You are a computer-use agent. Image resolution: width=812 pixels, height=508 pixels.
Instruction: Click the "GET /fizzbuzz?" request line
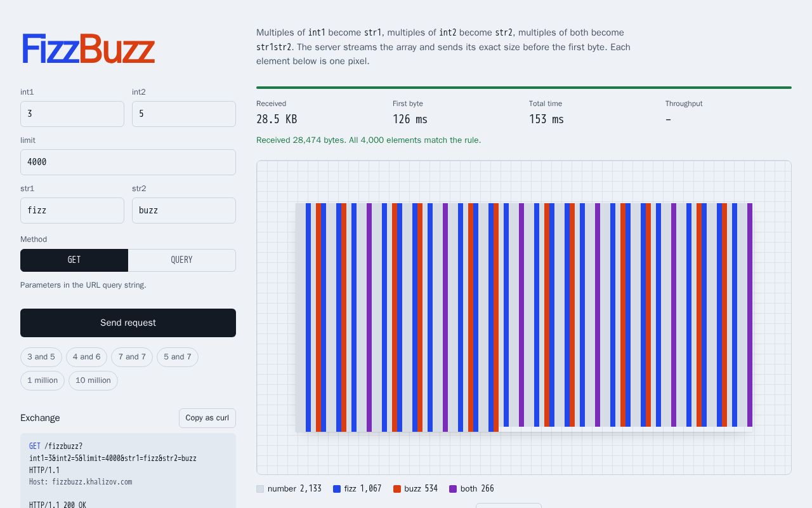coord(56,446)
